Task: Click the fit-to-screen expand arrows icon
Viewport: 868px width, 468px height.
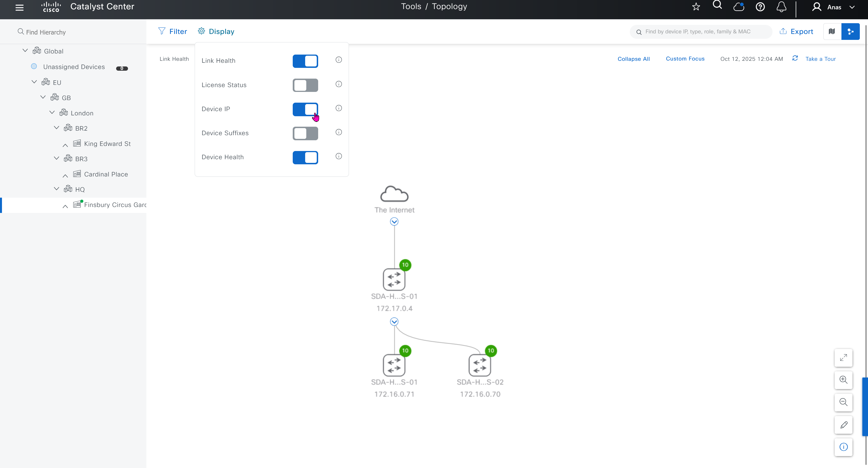Action: click(843, 357)
